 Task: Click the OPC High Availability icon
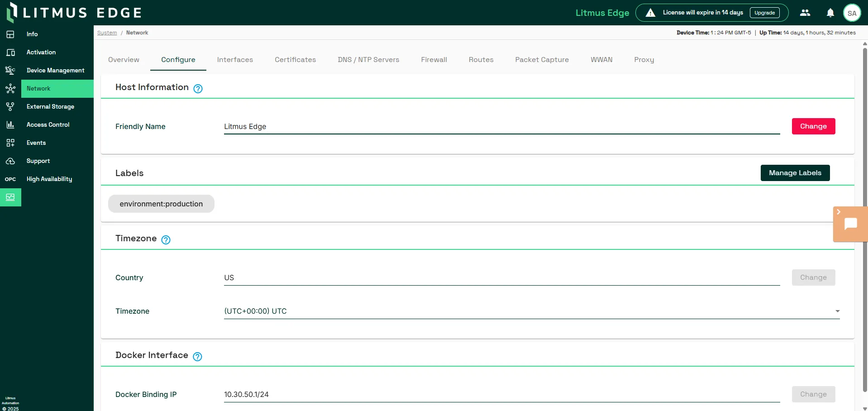click(x=10, y=179)
